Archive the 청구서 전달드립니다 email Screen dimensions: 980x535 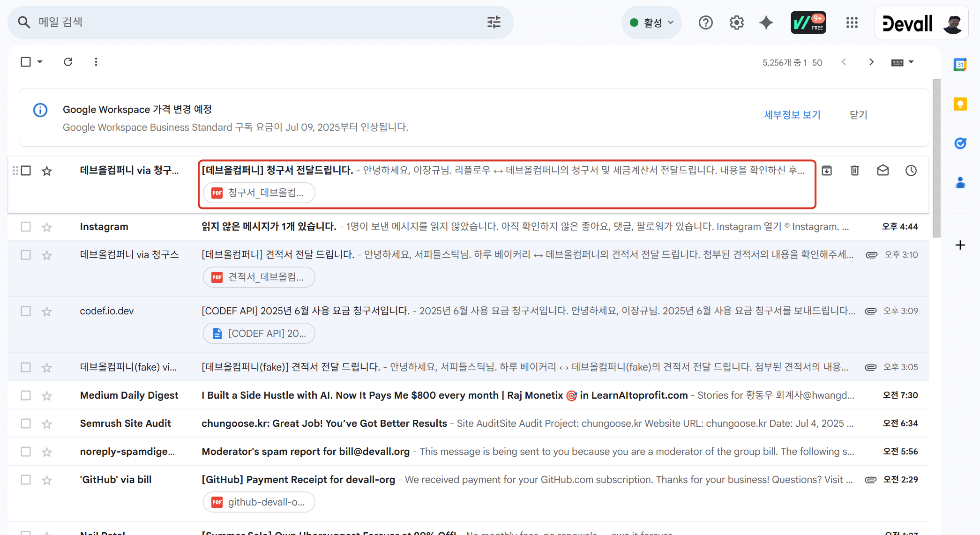click(x=827, y=171)
